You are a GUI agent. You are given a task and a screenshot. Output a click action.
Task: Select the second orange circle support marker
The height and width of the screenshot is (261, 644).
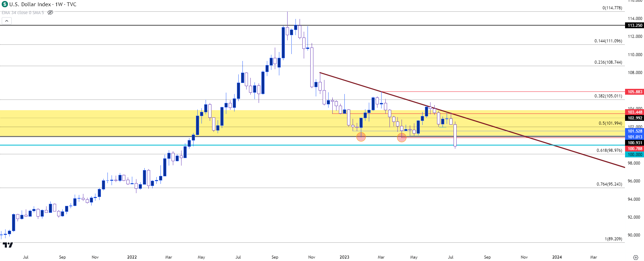[x=402, y=138]
